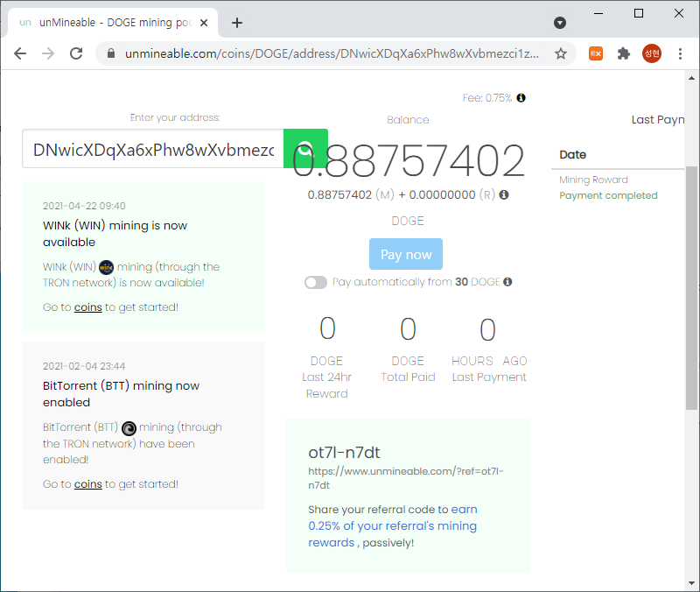This screenshot has width=700, height=592.
Task: Click the vertical scrollbar thumb
Action: coord(691,287)
